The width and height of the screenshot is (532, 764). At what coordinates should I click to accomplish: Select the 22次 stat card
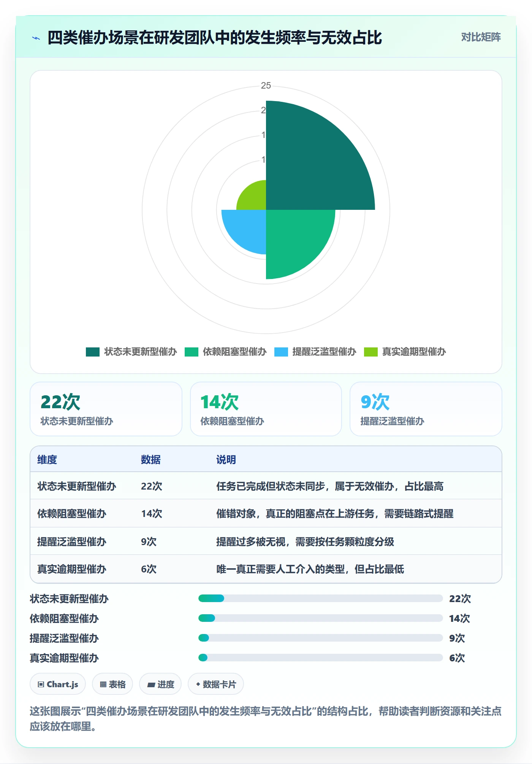(106, 409)
